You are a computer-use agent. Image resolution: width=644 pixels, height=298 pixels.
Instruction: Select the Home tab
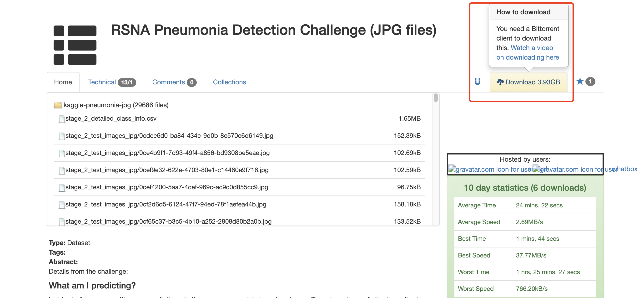(x=63, y=82)
